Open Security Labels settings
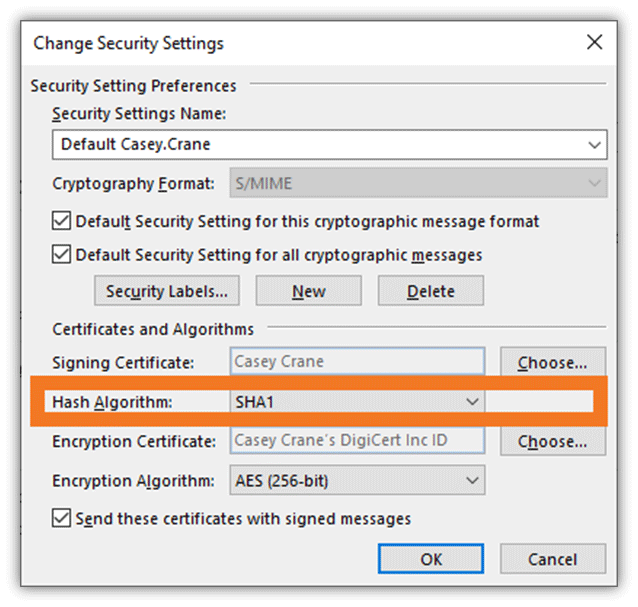 click(x=166, y=291)
